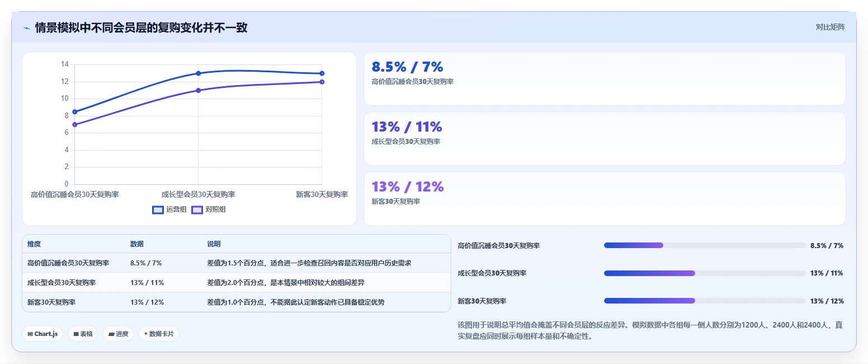
Task: Click the 运营组 legend color box
Action: (x=158, y=209)
